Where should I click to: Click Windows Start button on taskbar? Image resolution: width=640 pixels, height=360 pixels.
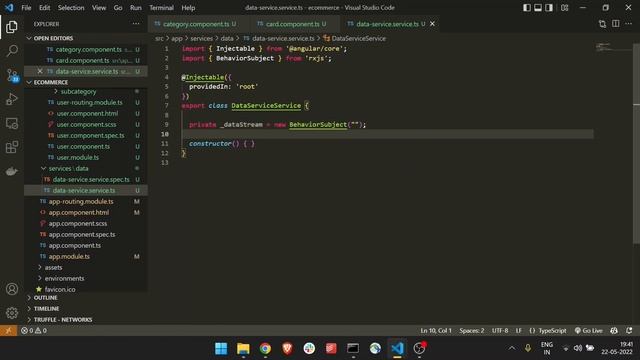click(221, 349)
